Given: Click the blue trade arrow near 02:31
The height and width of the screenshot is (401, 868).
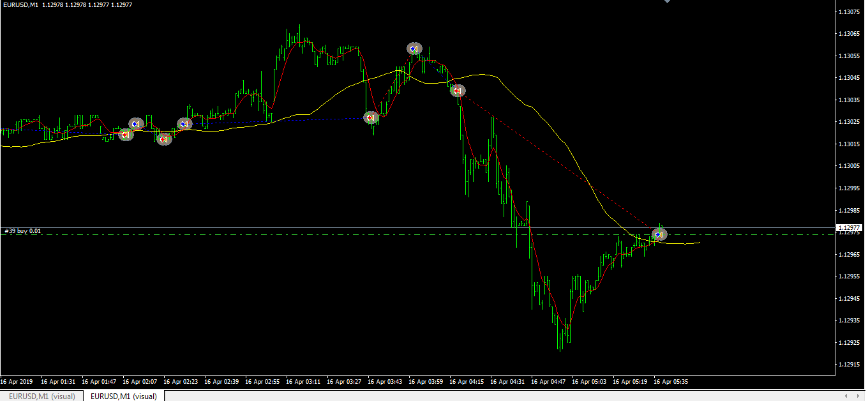Looking at the screenshot, I should (x=184, y=124).
